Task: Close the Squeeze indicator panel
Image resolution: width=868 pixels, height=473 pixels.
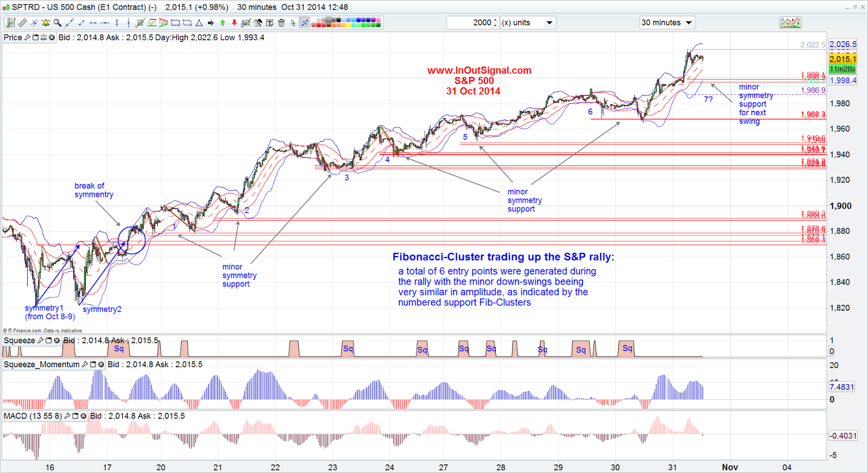Action: tap(56, 341)
